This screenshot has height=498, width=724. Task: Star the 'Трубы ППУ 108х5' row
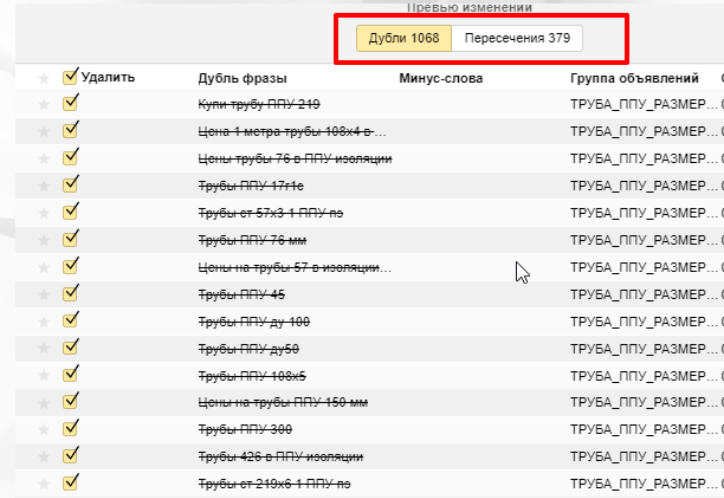[x=43, y=376]
